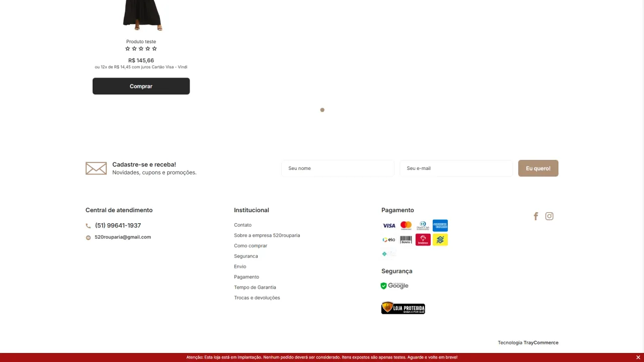Click the phone icon beside the number
Screen dimensions: 644x362
[89, 226]
